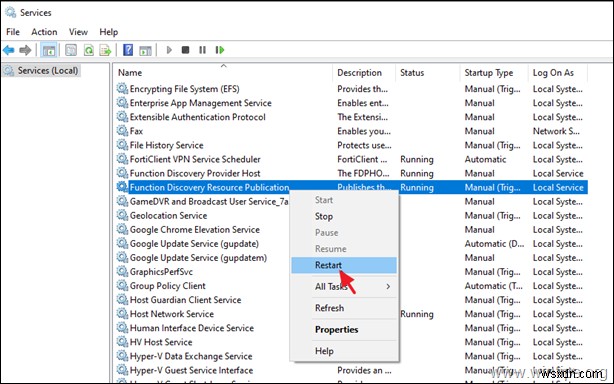
Task: Open Properties from the context menu
Action: [344, 330]
